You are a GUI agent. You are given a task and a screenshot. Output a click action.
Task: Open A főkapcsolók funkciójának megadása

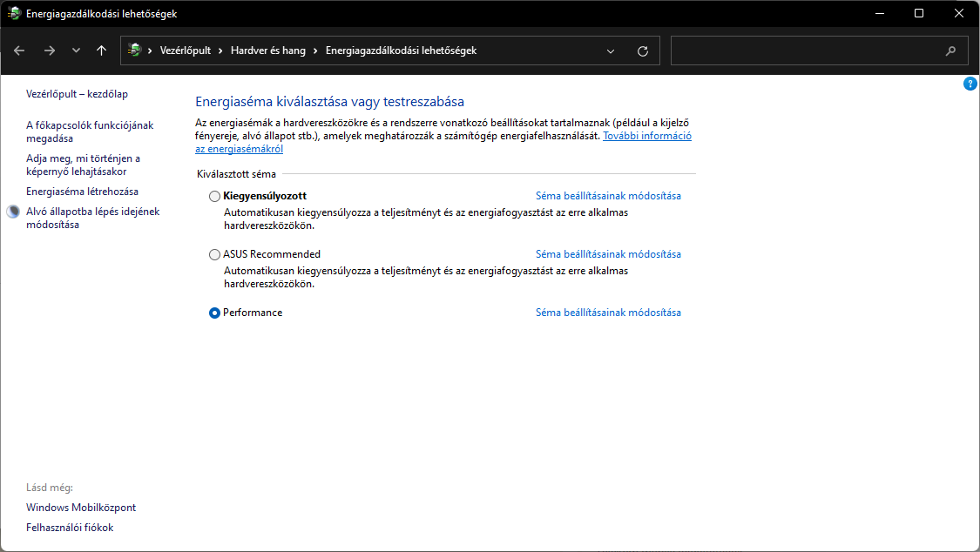pos(90,131)
